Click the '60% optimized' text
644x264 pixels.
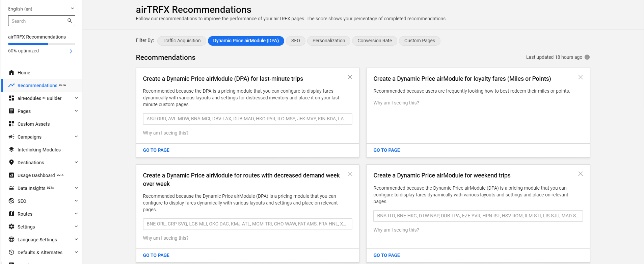23,51
